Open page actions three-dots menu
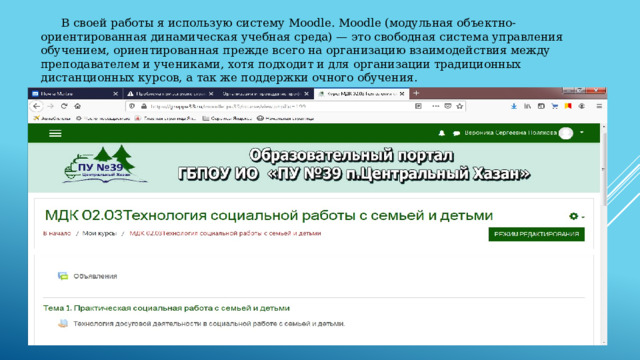This screenshot has width=640, height=360. (436, 106)
